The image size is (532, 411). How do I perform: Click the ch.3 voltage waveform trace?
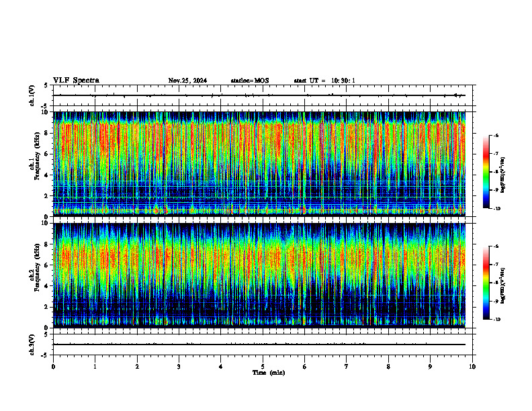(x=259, y=345)
